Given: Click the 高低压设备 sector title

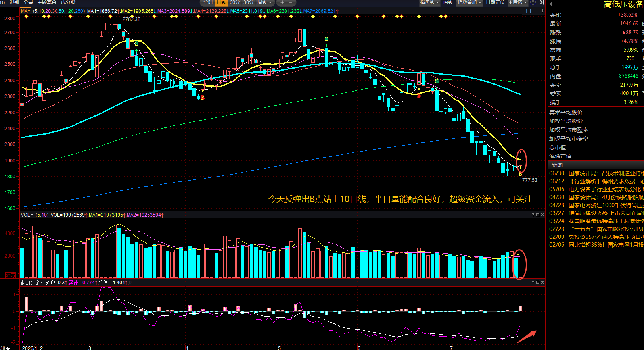Looking at the screenshot, I should (623, 4).
